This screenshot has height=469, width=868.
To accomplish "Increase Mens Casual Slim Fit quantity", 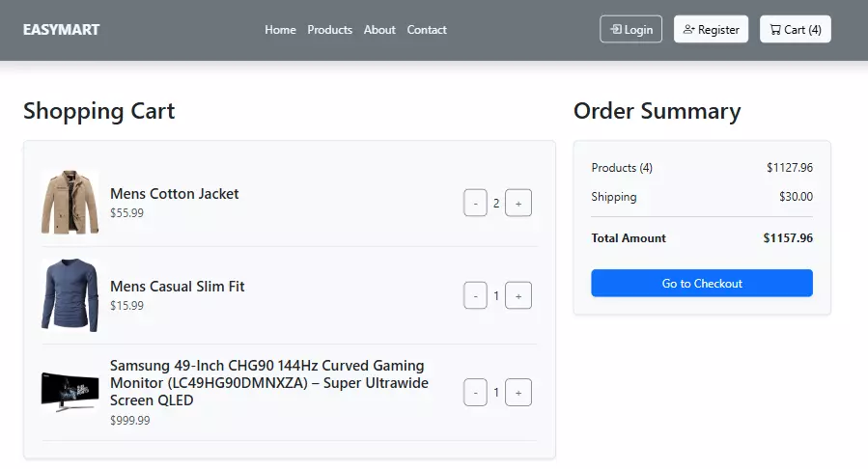I will (518, 295).
